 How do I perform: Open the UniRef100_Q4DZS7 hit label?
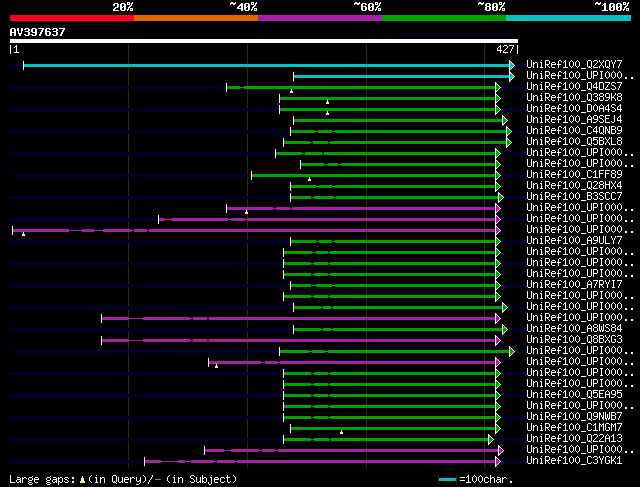[574, 86]
